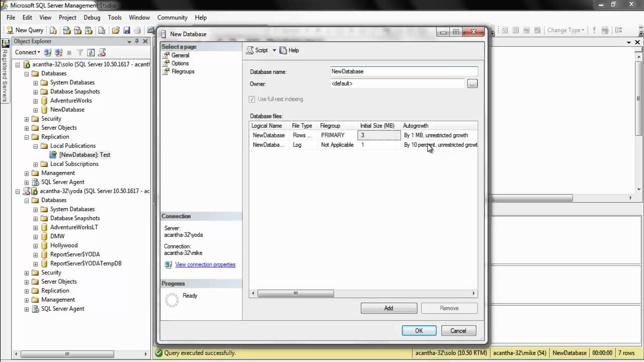Select the General page
The width and height of the screenshot is (644, 362).
click(x=180, y=55)
